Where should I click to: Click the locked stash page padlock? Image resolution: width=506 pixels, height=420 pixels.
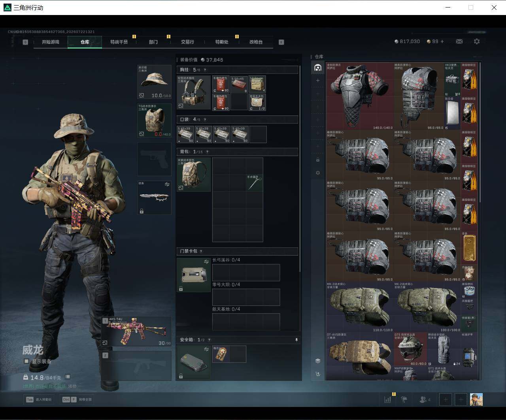pyautogui.click(x=318, y=160)
